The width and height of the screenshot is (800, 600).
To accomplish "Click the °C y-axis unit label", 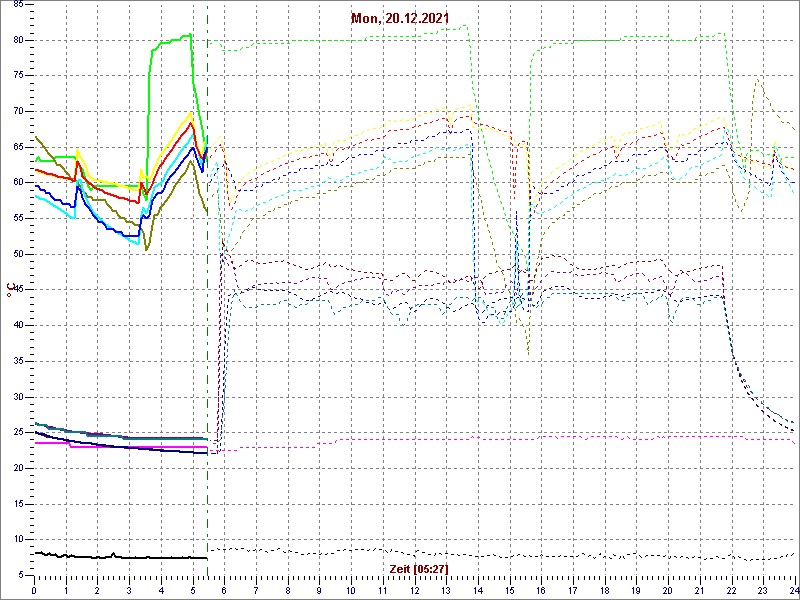I will point(10,290).
